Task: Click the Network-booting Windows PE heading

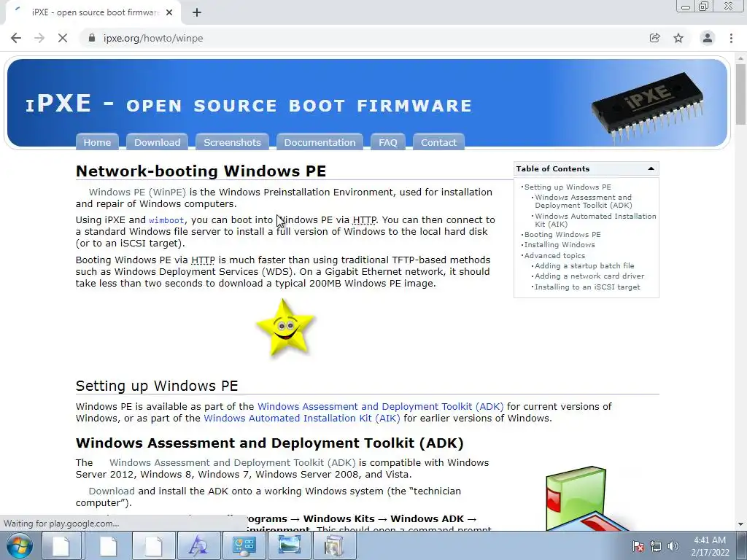Action: pos(201,171)
